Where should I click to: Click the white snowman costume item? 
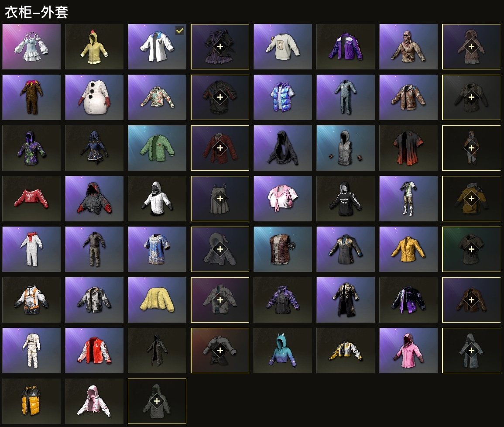(94, 97)
